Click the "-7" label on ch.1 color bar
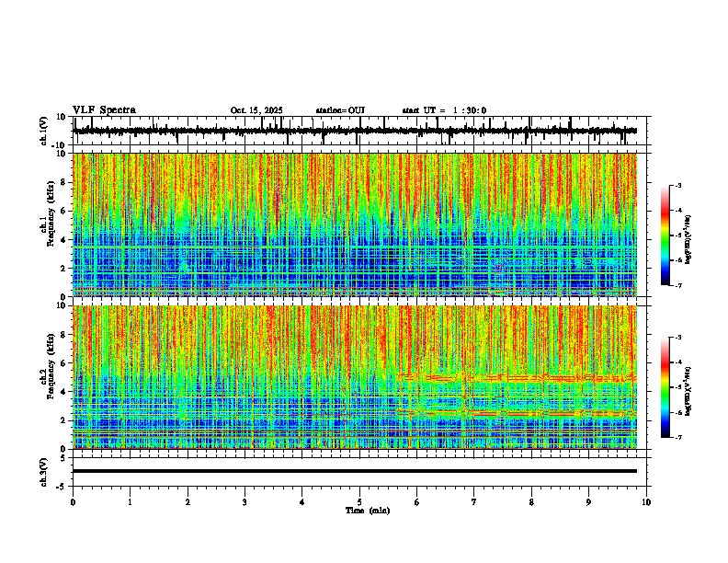Screen dimensions: 728x563 (678, 285)
